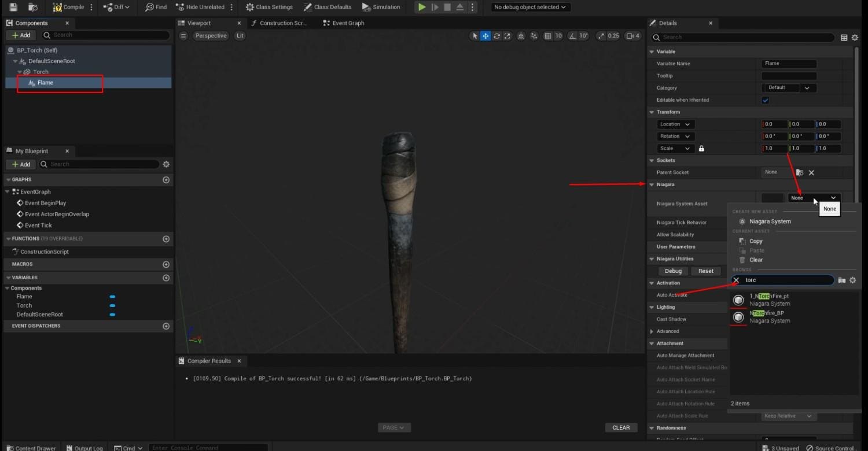Click the green Play button
The width and height of the screenshot is (868, 451).
click(422, 7)
